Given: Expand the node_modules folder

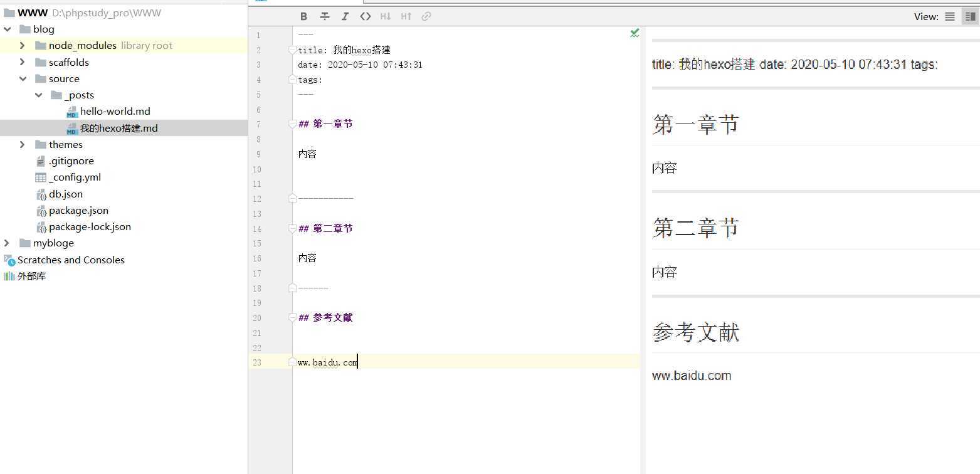Looking at the screenshot, I should pos(23,45).
